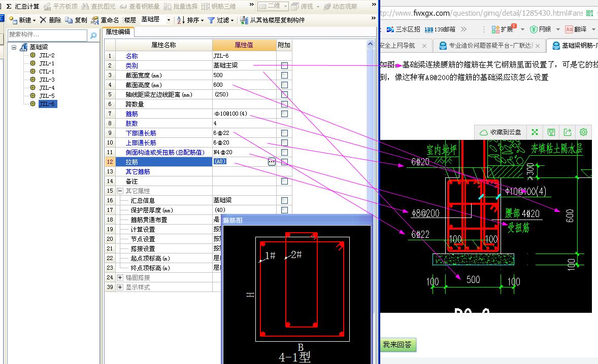The width and height of the screenshot is (598, 364).
Task: Click the QR code icon in address bar
Action: tap(589, 13)
